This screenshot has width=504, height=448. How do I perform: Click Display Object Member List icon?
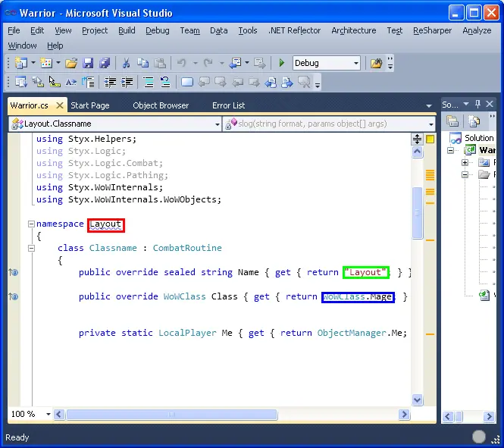coord(21,82)
